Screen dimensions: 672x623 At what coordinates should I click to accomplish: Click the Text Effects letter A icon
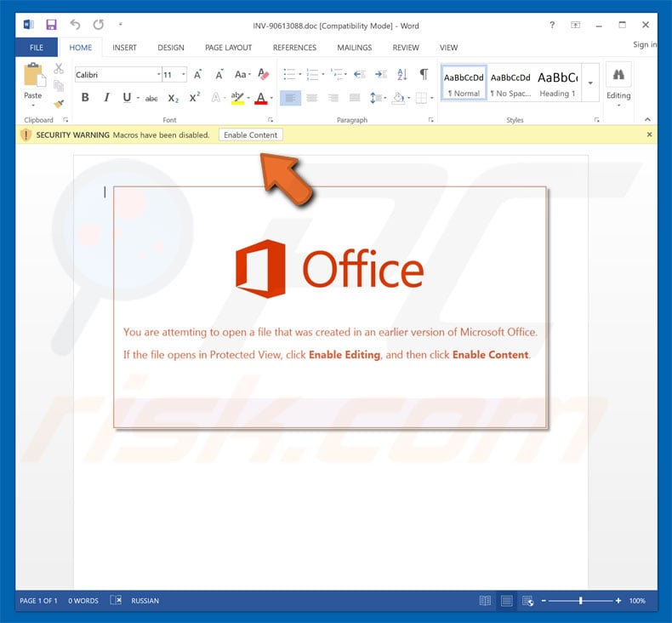[x=215, y=98]
